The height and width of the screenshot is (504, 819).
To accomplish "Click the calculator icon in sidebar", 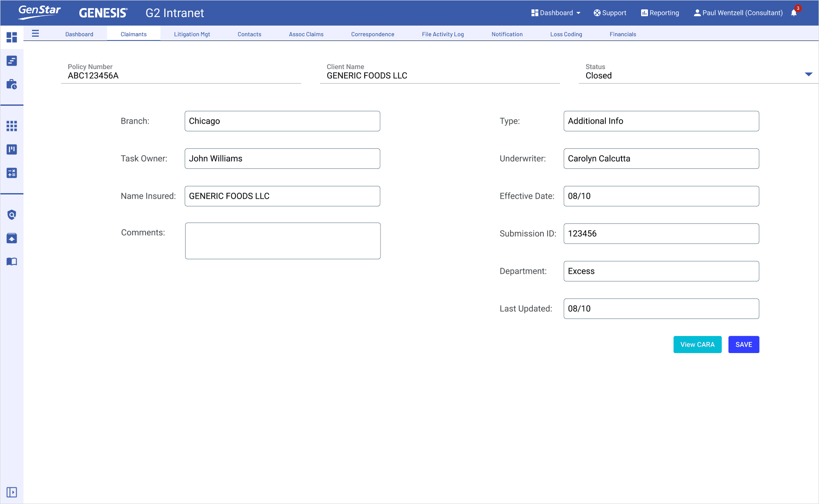I will [12, 173].
